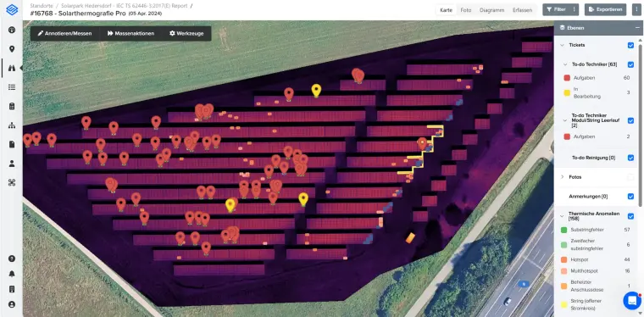Click red Aufgaben swatch under To-do Techniker [63]

(x=567, y=78)
